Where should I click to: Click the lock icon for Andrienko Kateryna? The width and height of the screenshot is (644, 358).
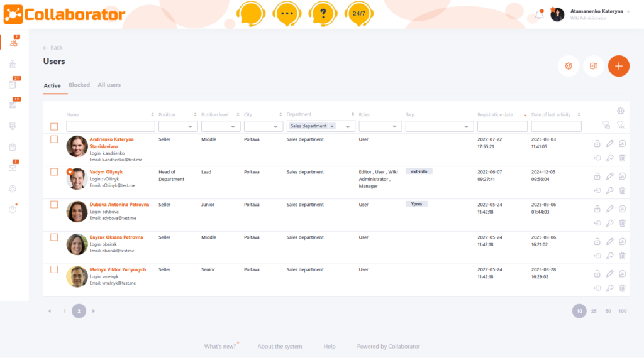pos(597,144)
